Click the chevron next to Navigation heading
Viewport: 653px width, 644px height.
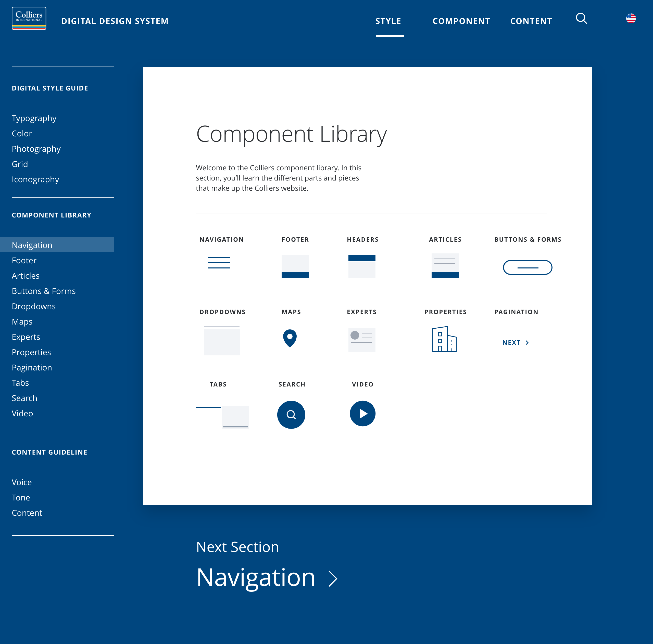point(333,578)
